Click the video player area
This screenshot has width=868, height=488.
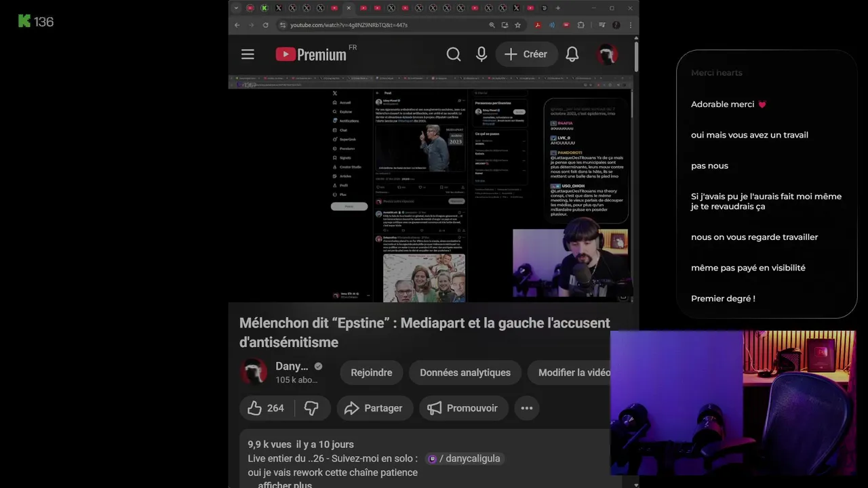click(x=431, y=188)
